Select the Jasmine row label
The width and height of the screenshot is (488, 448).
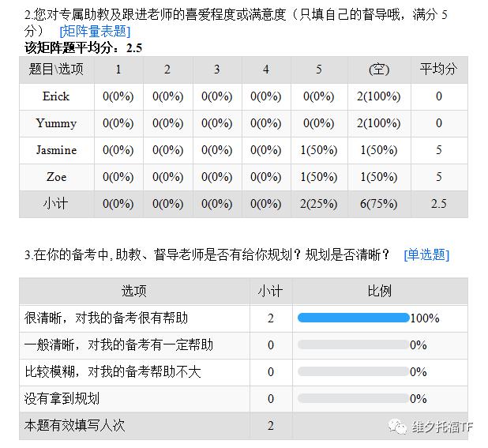coord(56,150)
